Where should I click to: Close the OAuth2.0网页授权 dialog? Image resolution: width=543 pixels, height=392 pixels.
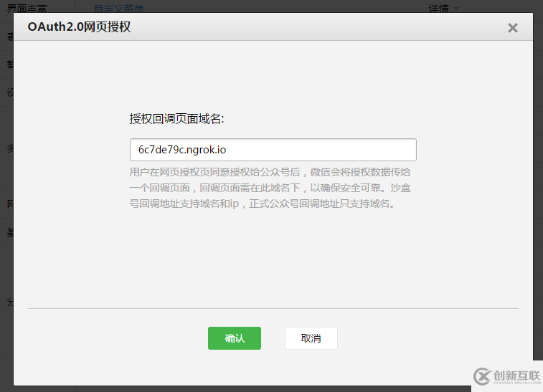(513, 28)
